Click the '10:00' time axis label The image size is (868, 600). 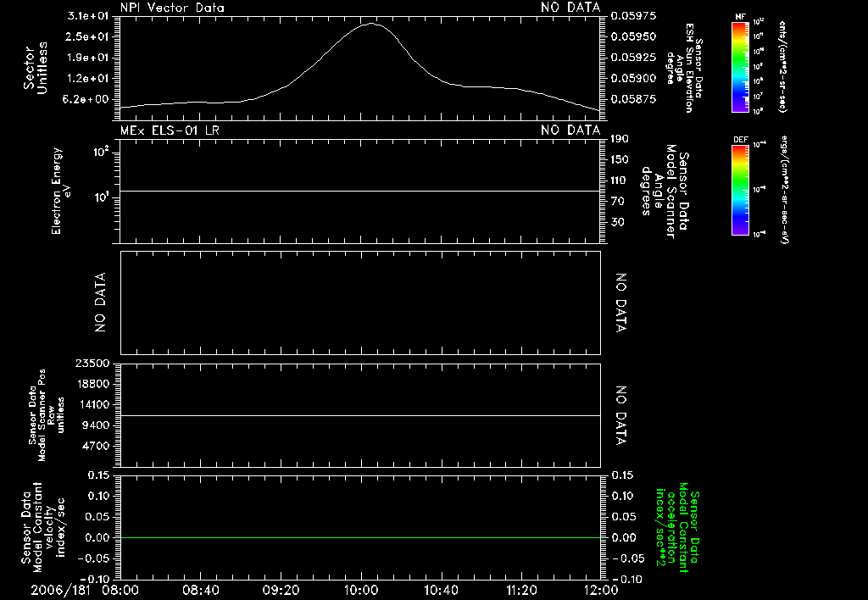tap(360, 591)
